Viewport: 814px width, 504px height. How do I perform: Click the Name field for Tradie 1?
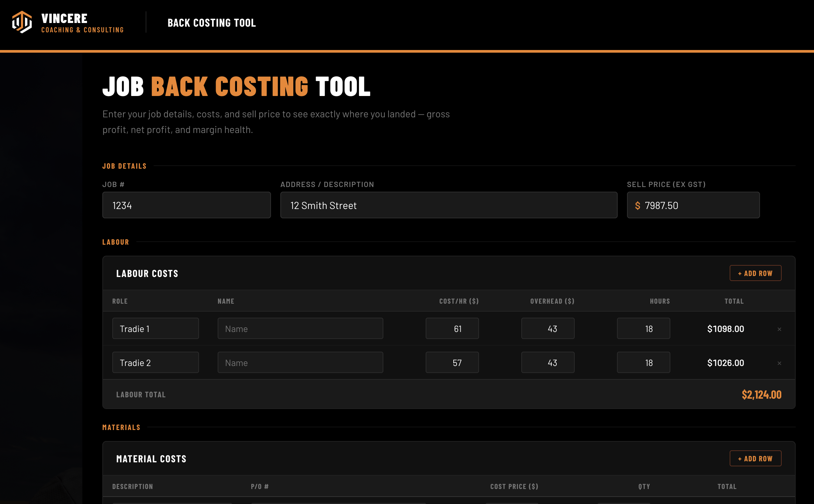(x=300, y=329)
